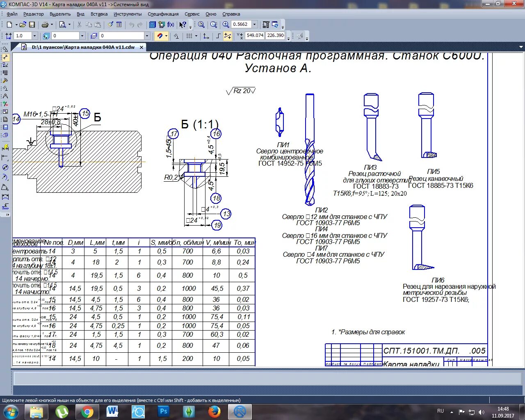
Task: Toggle snapping magnet button
Action: pos(160,36)
